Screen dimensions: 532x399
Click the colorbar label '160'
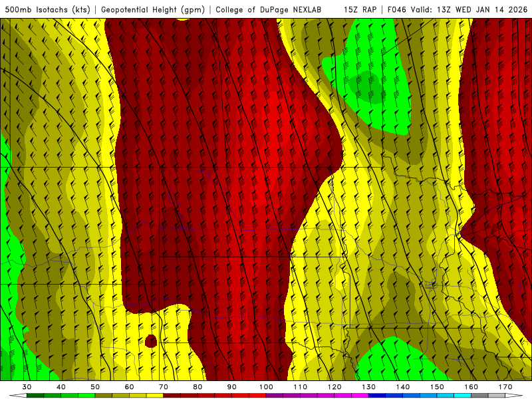click(471, 387)
